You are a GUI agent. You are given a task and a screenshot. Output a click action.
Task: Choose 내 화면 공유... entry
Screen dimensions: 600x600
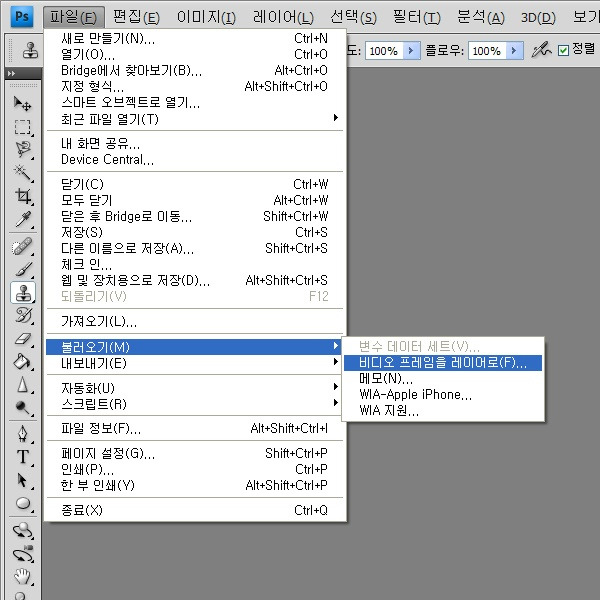pos(195,143)
